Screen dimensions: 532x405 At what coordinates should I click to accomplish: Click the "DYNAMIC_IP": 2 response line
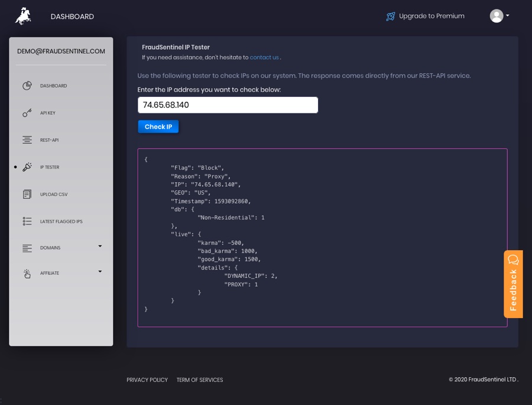tap(251, 276)
